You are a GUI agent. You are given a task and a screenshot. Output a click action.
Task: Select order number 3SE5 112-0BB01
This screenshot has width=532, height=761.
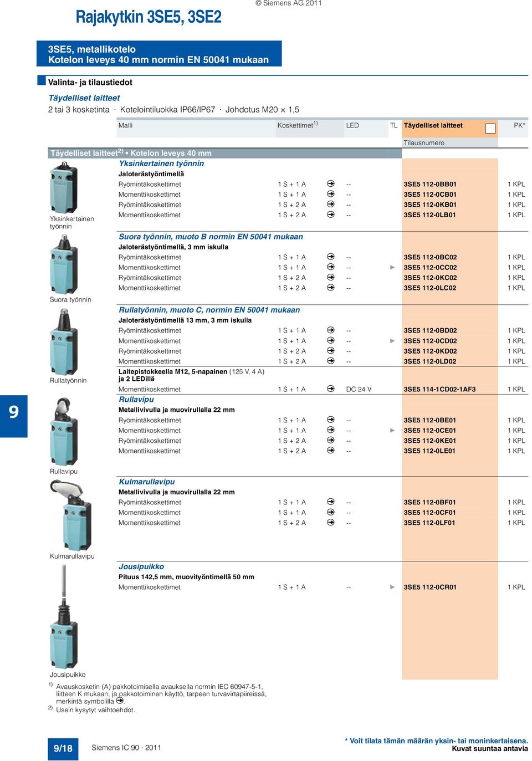point(430,184)
